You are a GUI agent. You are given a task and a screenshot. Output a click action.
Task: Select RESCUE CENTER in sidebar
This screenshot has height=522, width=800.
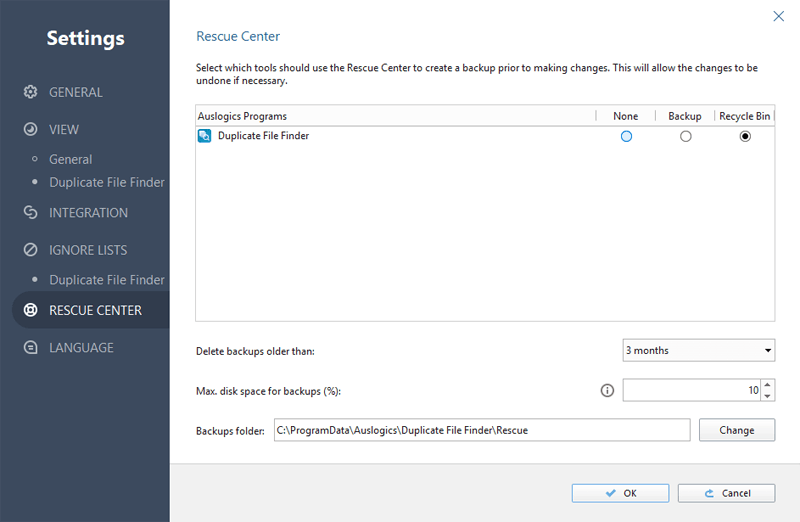coord(91,310)
